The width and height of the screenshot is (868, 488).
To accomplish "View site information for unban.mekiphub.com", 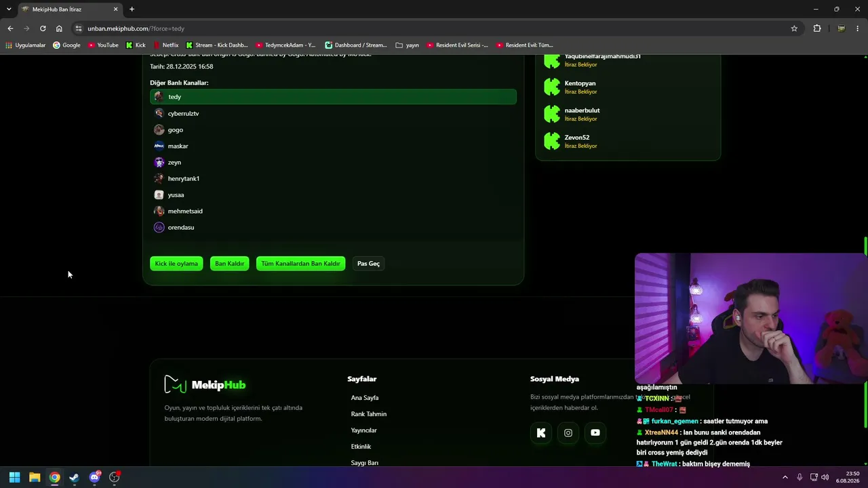I will [79, 28].
